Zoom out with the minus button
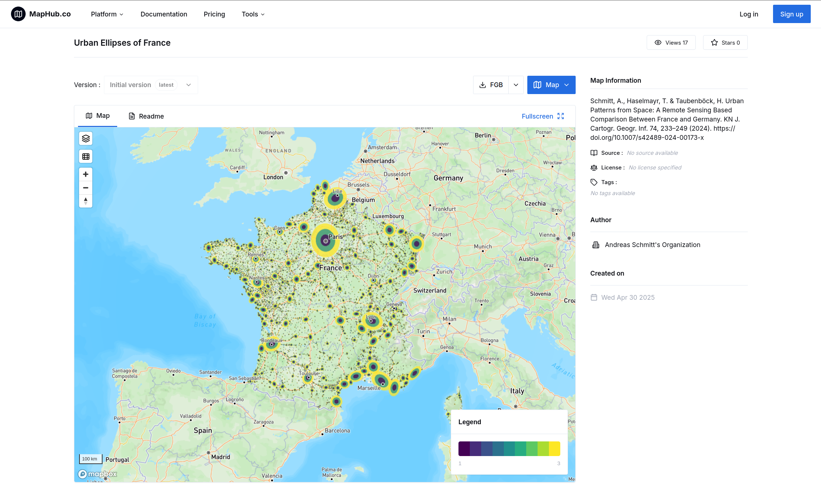The image size is (821, 504). (x=86, y=188)
